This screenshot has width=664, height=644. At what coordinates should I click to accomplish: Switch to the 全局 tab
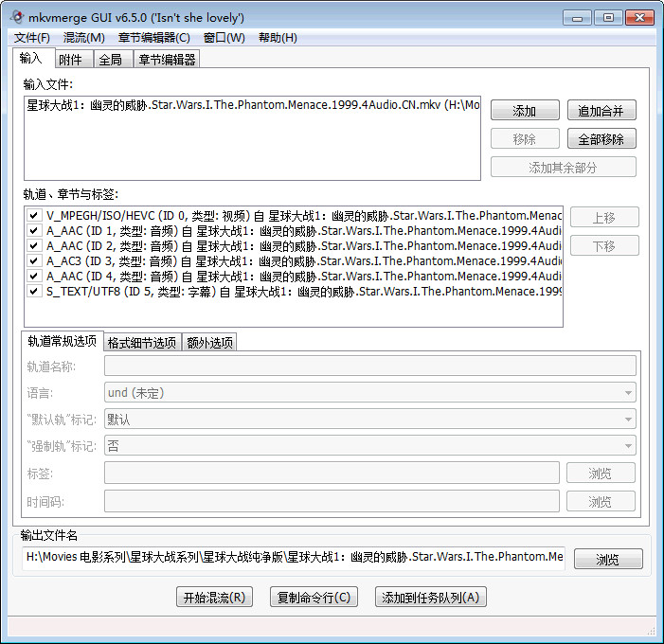110,60
